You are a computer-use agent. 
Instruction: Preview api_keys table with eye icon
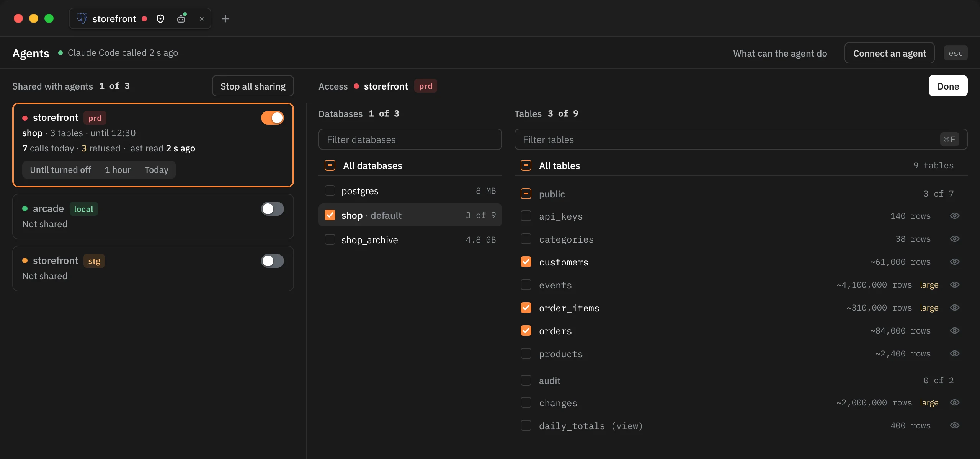pyautogui.click(x=955, y=216)
